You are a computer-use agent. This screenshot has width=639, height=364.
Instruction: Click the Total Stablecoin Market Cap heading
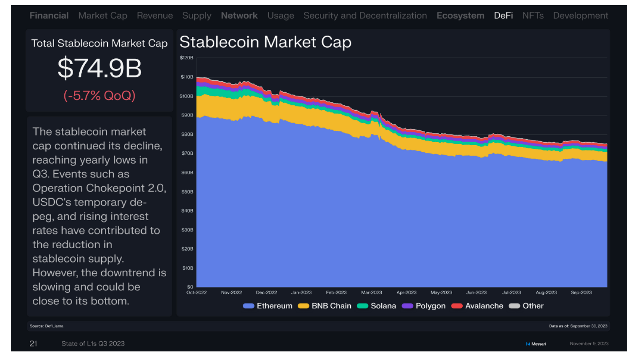pos(100,43)
